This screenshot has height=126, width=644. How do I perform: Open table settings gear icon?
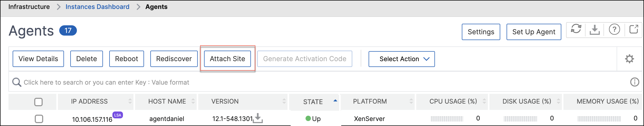coord(629,59)
